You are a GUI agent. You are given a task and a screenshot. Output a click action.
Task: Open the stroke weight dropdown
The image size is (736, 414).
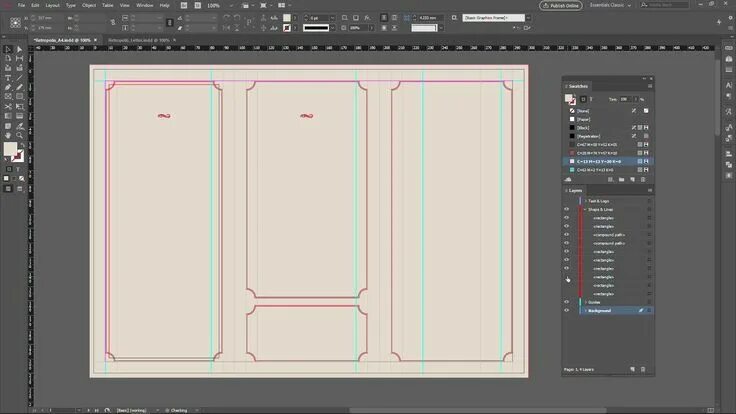332,18
